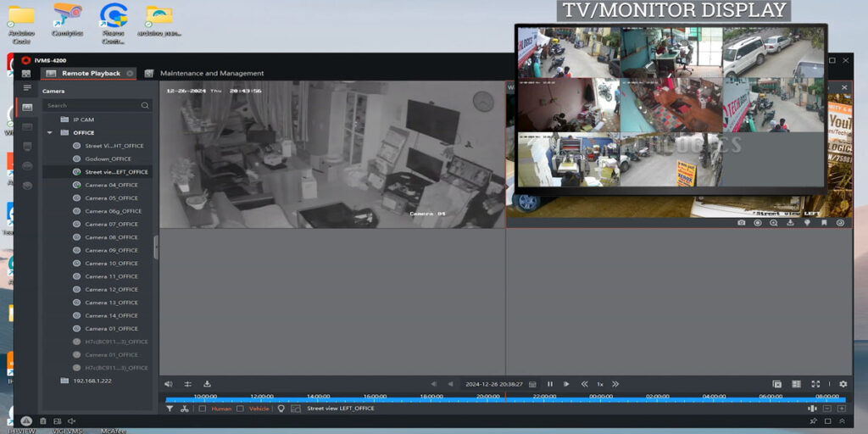Click the digital zoom magnifier icon
The height and width of the screenshot is (434, 868).
(x=774, y=223)
